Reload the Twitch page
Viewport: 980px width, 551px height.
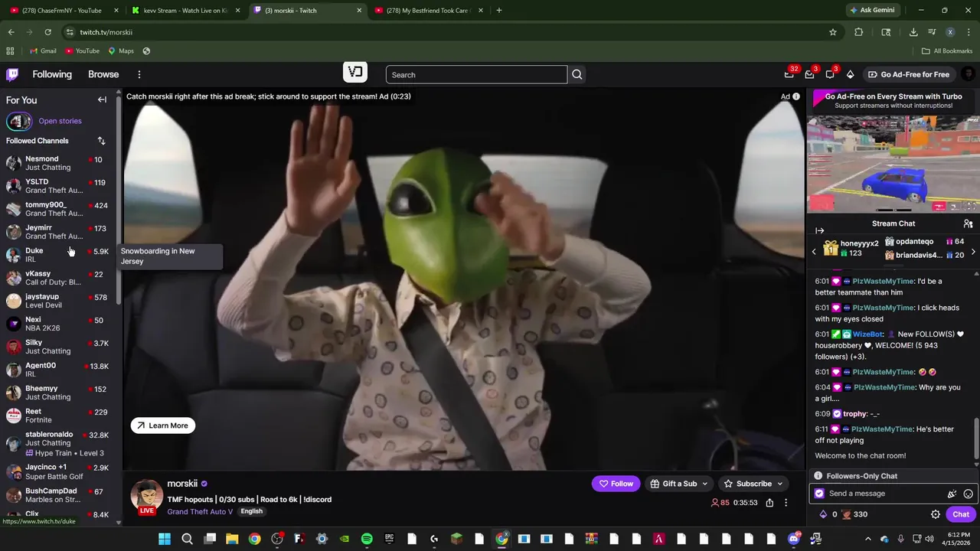pos(47,32)
